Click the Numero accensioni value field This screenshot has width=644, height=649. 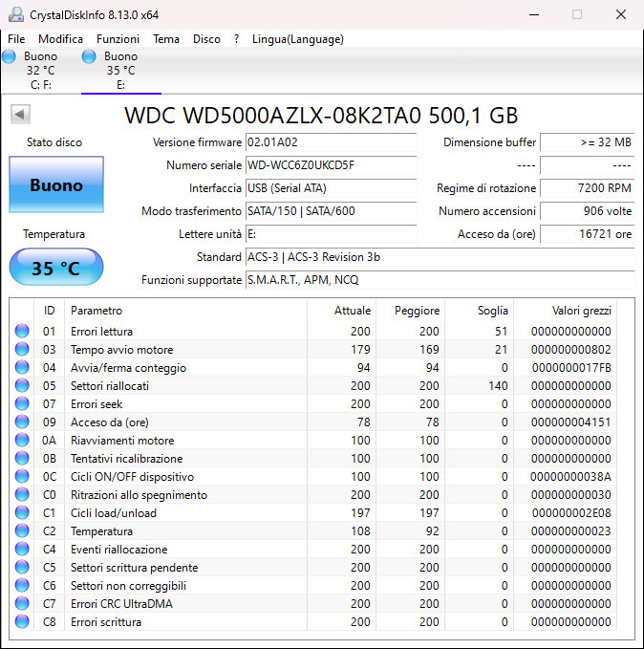[x=588, y=211]
